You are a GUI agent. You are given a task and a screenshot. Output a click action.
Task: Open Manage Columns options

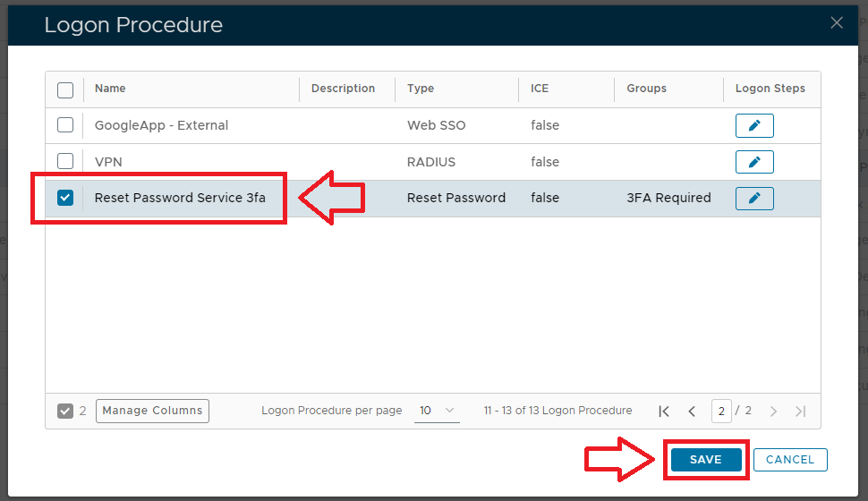[152, 411]
